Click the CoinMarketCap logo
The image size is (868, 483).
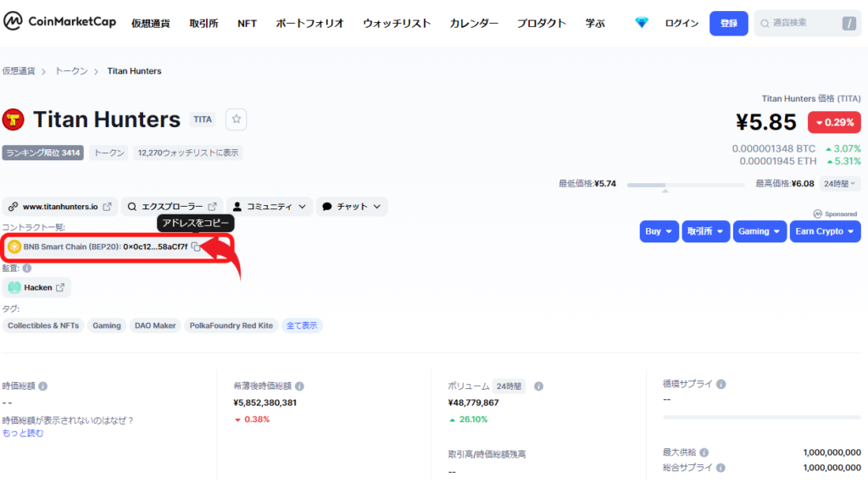coord(60,21)
